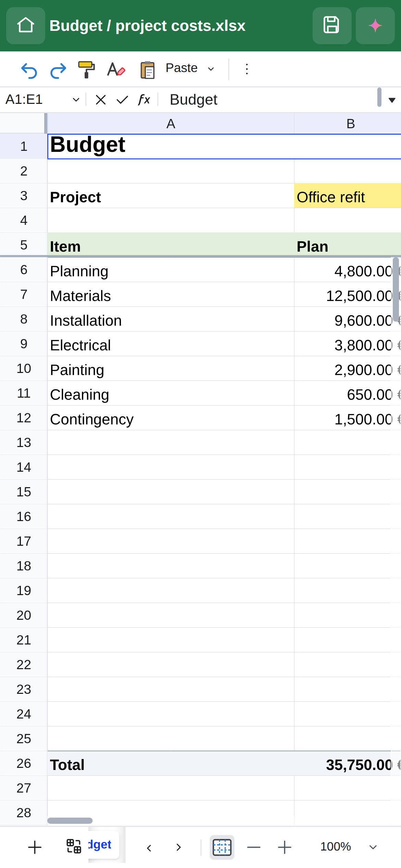Image resolution: width=401 pixels, height=868 pixels.
Task: Click the clipboard Paste icon
Action: [148, 70]
